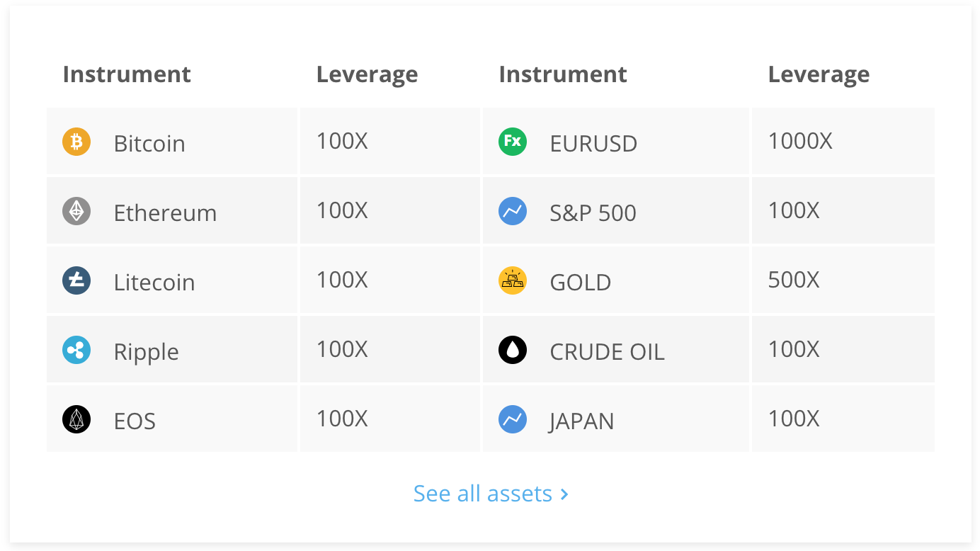Click the JAPAN index chart icon
Image resolution: width=980 pixels, height=551 pixels.
coord(513,419)
